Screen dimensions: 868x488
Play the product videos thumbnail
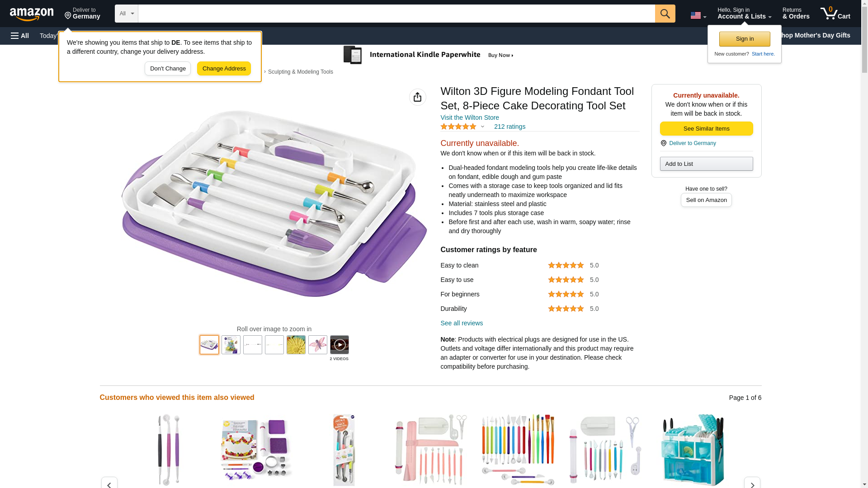(x=339, y=345)
